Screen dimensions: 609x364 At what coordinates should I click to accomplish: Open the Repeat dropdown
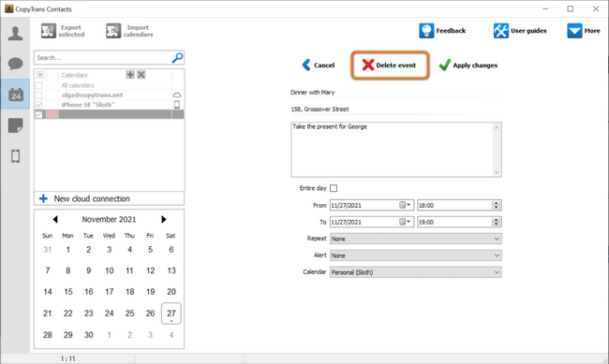point(416,239)
